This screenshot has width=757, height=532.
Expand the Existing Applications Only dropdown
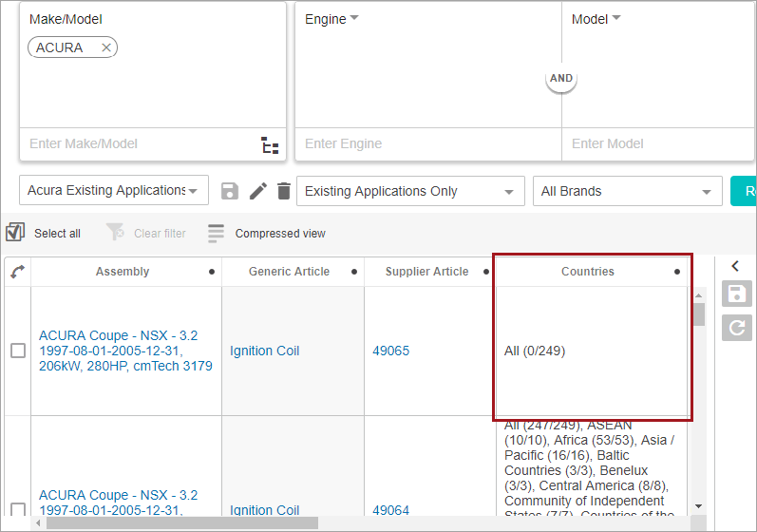pos(410,191)
